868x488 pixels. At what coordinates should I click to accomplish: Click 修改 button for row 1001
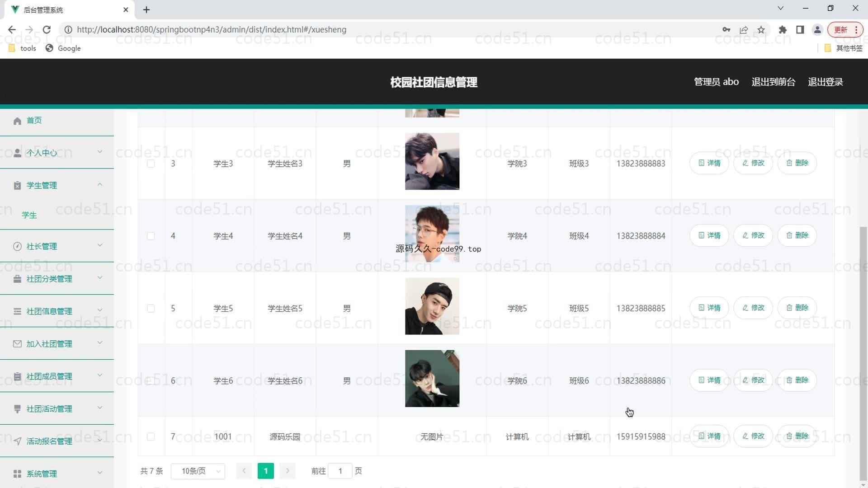(753, 436)
